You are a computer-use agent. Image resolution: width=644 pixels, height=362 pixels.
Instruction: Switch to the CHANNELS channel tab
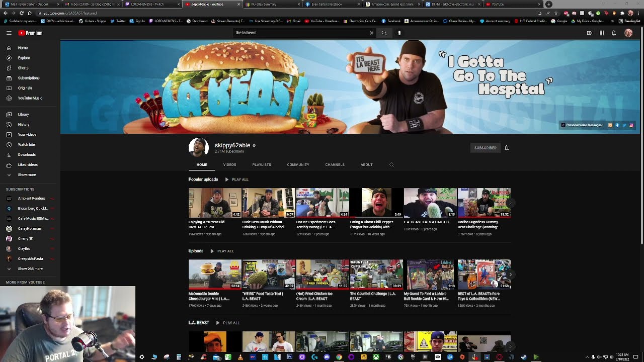335,165
